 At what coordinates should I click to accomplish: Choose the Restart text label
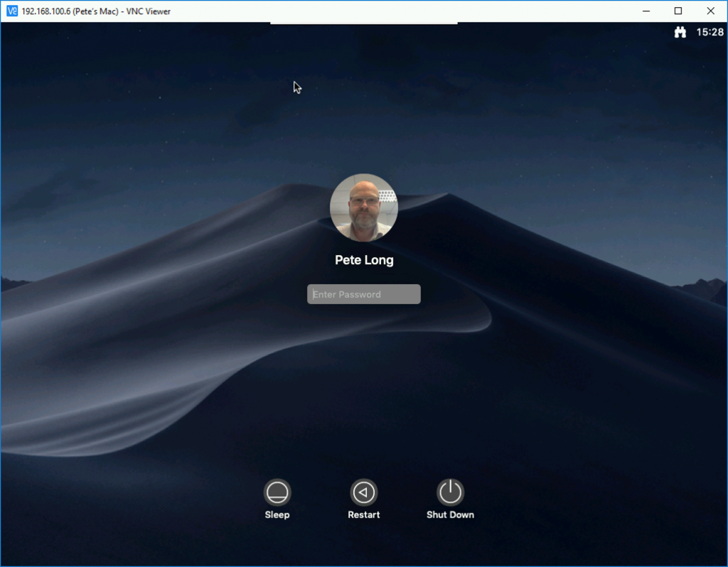click(x=364, y=514)
